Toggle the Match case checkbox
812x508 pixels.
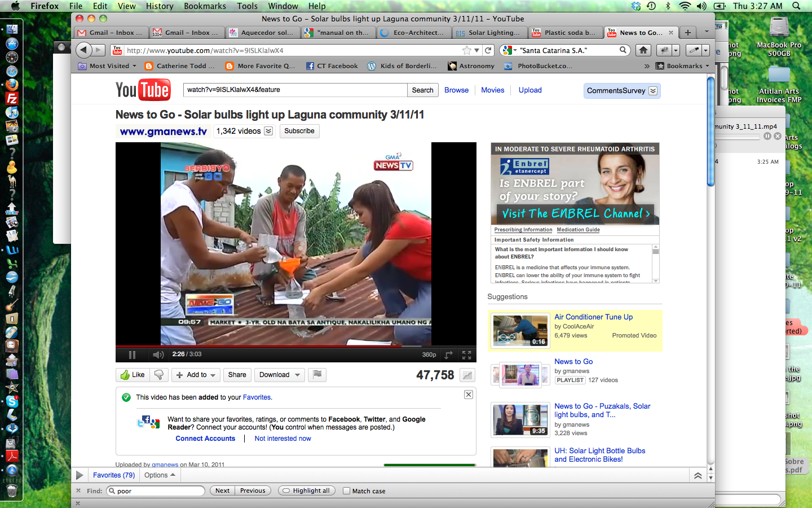pyautogui.click(x=346, y=491)
